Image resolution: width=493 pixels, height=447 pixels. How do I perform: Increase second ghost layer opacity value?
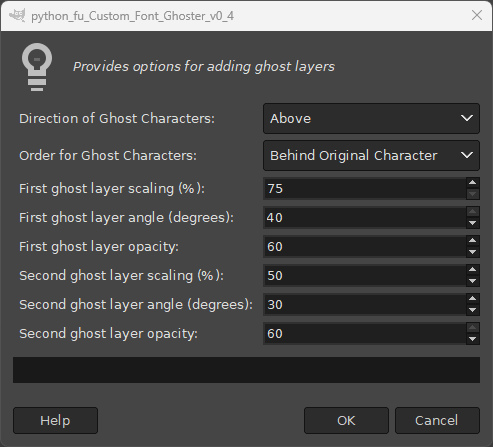point(472,328)
